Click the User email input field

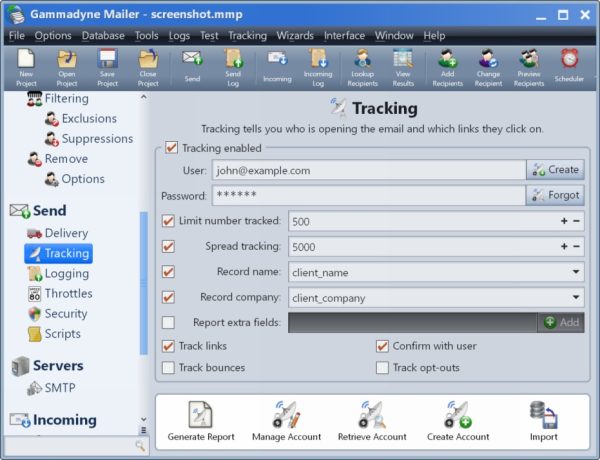[x=367, y=170]
